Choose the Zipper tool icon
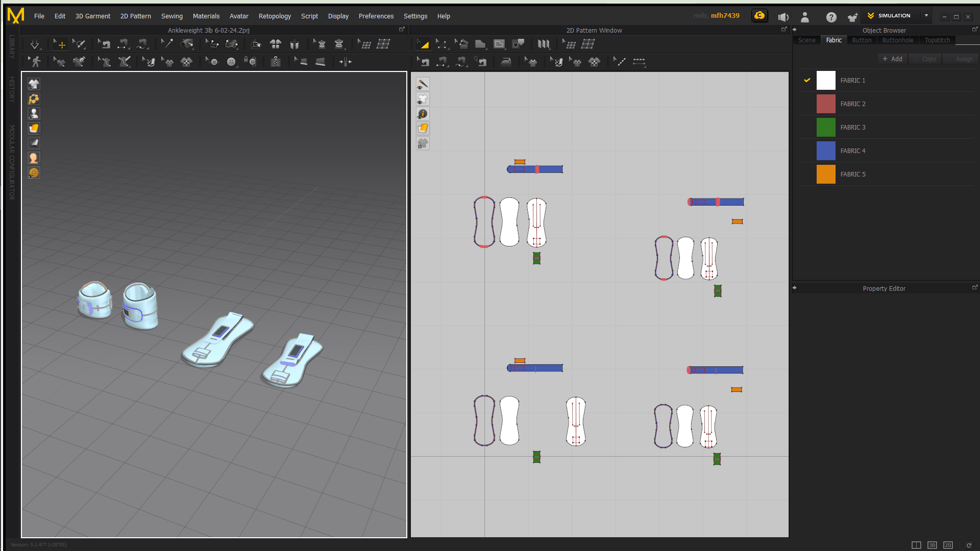This screenshot has height=551, width=980. pos(276,62)
